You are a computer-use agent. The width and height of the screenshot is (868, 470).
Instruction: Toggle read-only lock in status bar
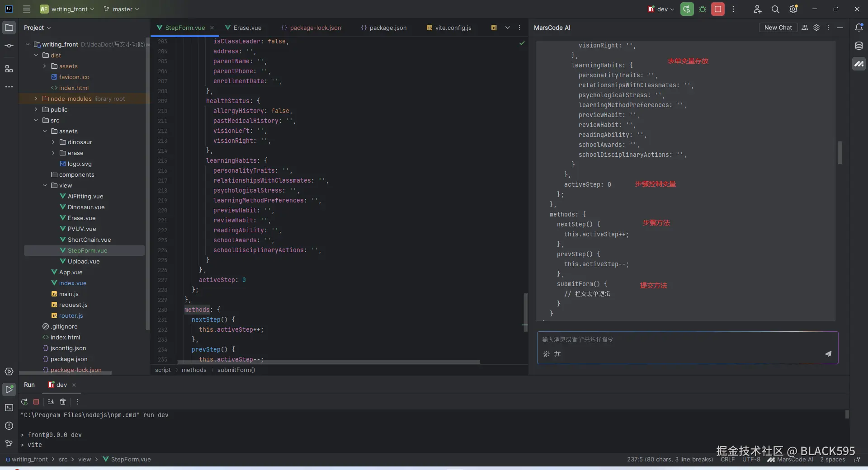click(857, 460)
